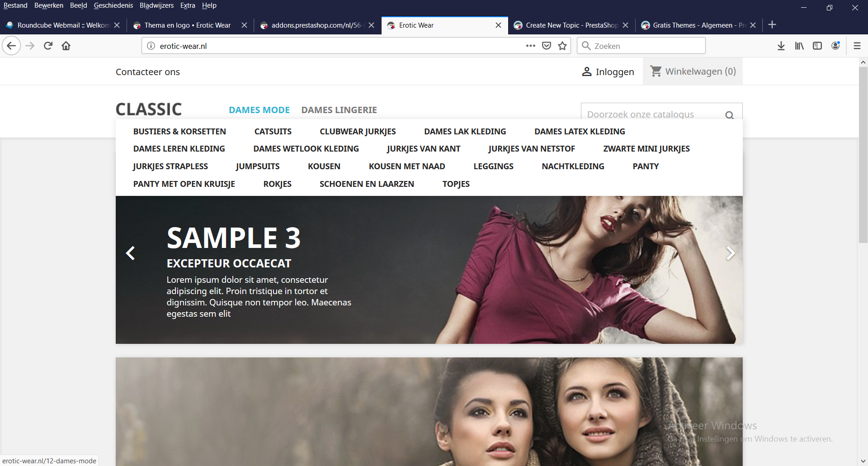Open the Firefox home page
The height and width of the screenshot is (466, 868).
click(x=66, y=46)
